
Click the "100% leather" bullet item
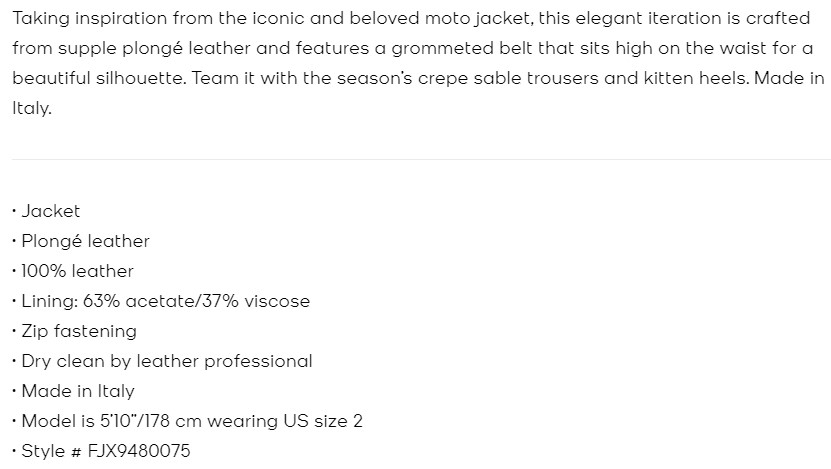click(x=77, y=271)
